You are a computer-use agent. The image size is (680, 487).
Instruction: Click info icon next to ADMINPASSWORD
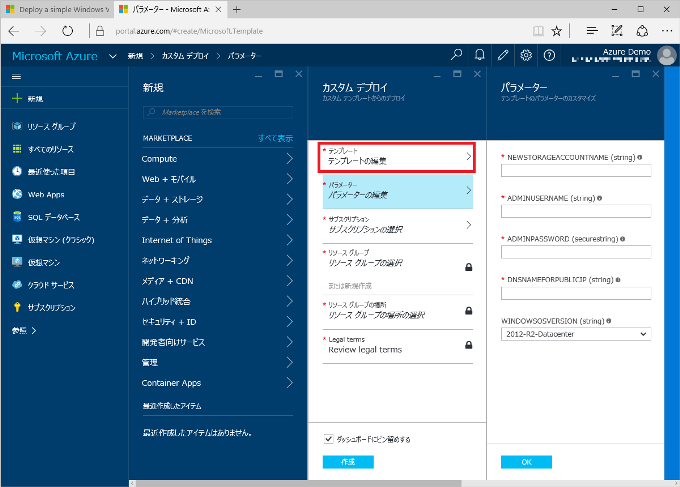click(x=622, y=239)
